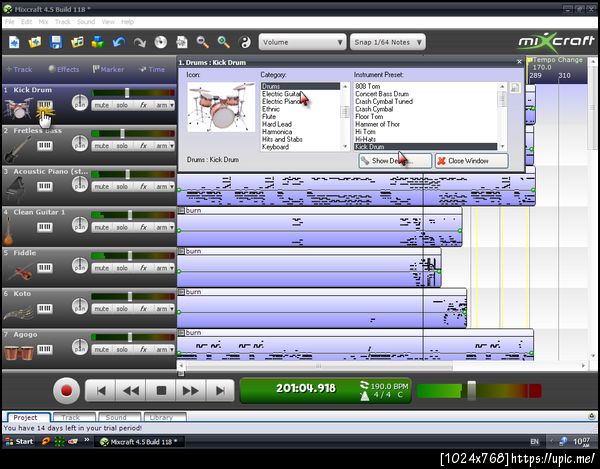Click the Burn CD disc icon
The height and width of the screenshot is (469, 600).
click(161, 42)
